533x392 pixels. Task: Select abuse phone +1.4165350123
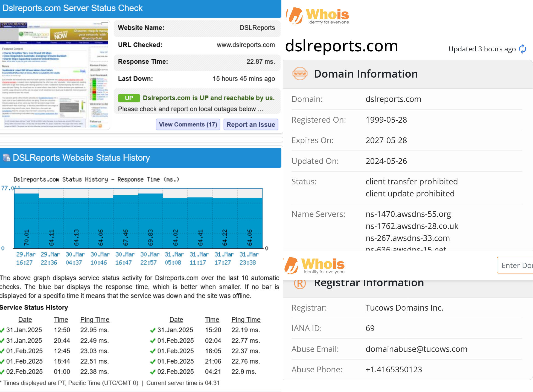[x=394, y=370]
